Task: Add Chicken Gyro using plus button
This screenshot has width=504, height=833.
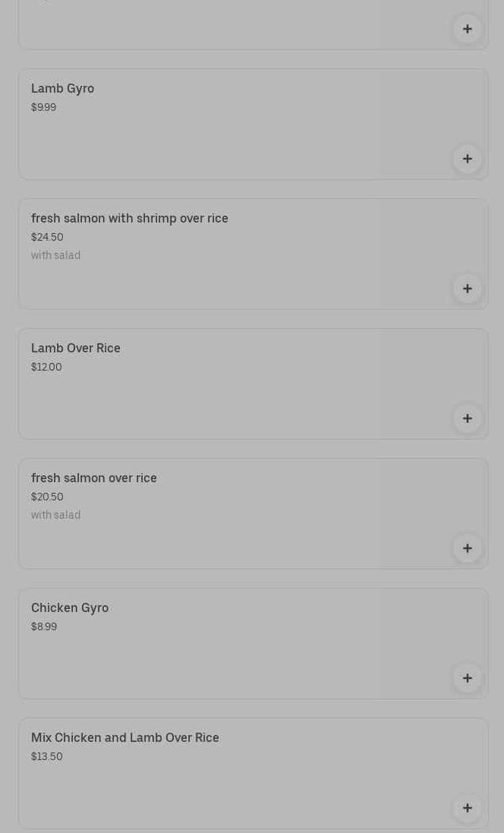Action: [468, 678]
